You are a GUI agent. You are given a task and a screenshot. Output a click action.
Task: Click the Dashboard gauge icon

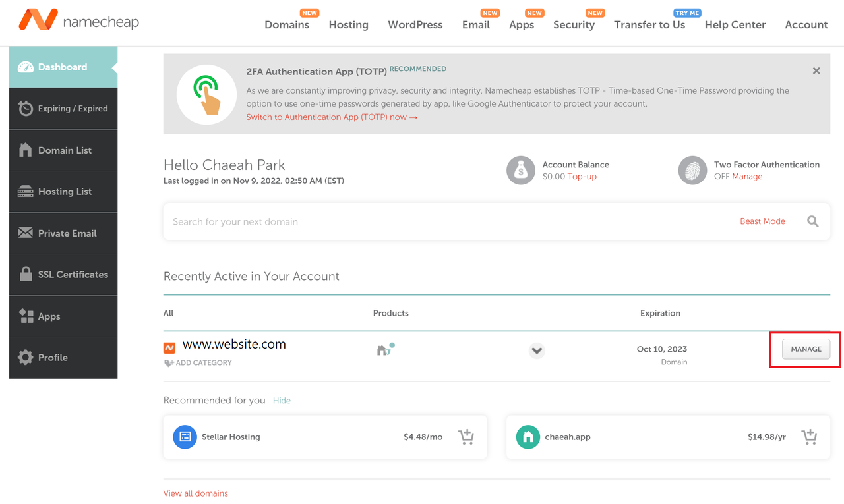point(26,67)
